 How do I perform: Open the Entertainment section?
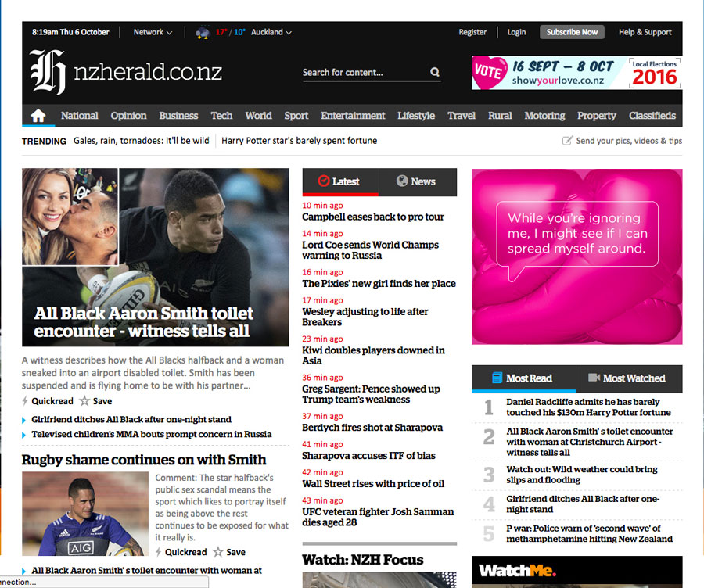[x=353, y=116]
